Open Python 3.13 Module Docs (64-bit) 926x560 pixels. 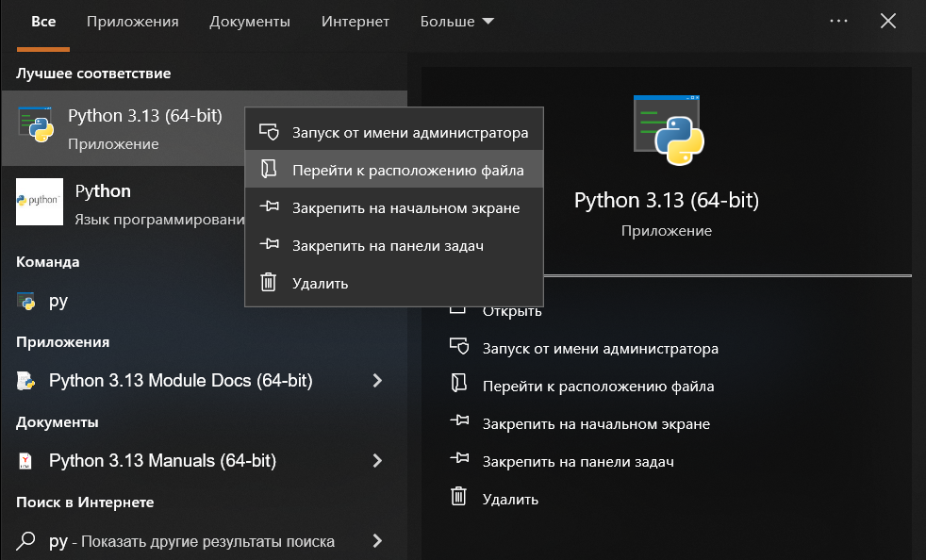pyautogui.click(x=181, y=381)
